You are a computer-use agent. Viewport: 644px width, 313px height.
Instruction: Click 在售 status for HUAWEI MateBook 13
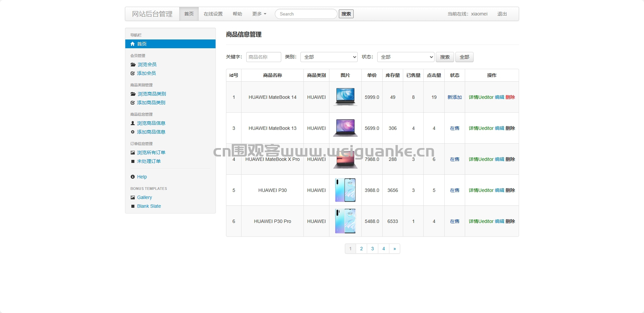coord(455,128)
